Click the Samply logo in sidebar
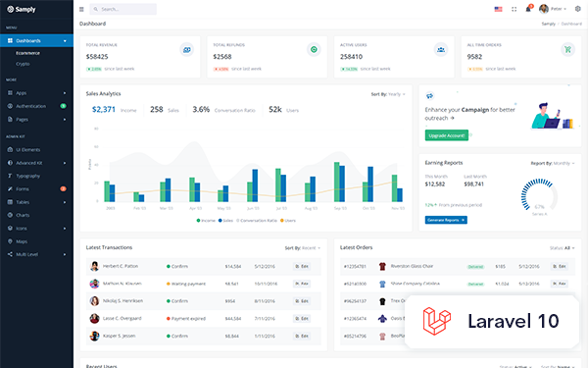This screenshot has height=368, width=588. coord(22,9)
